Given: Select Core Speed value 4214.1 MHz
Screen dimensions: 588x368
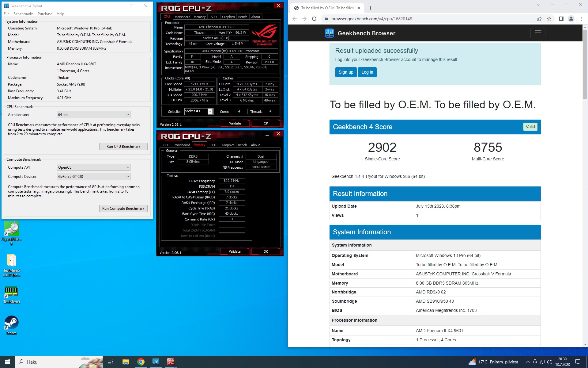Looking at the screenshot, I should [199, 84].
